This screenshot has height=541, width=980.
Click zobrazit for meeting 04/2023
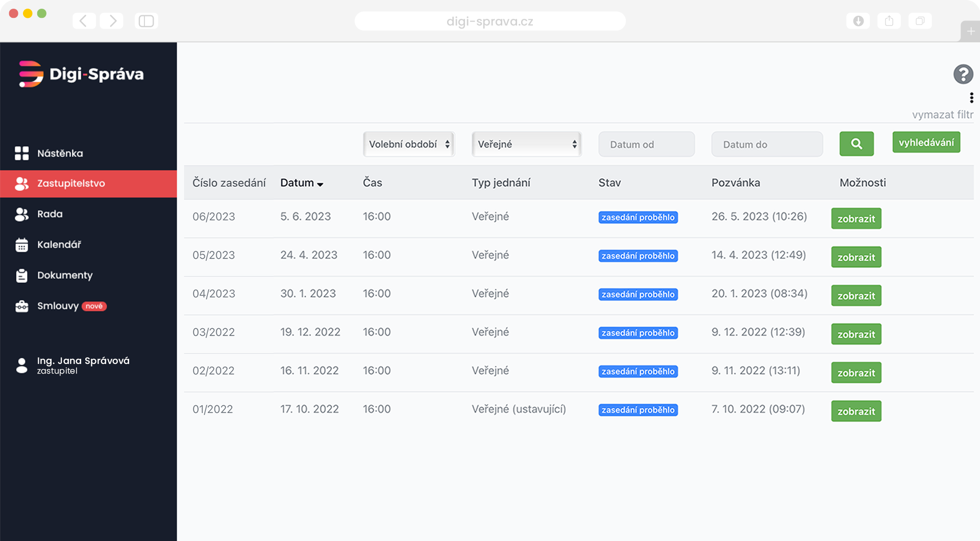click(x=856, y=296)
